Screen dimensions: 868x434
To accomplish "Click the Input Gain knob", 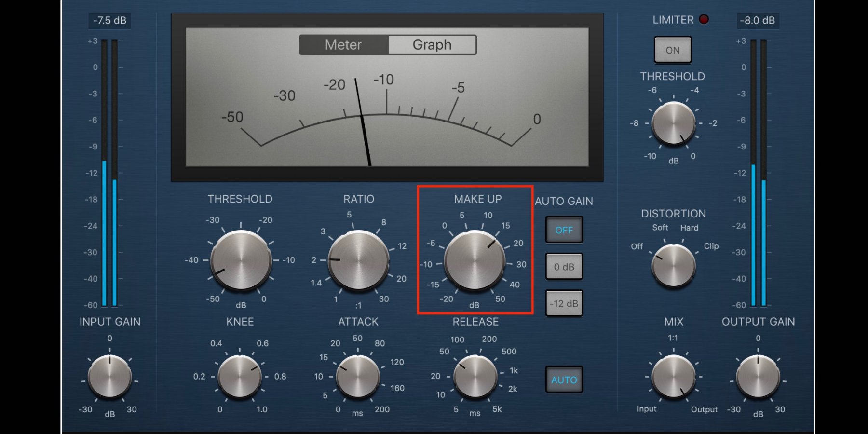I will [109, 377].
